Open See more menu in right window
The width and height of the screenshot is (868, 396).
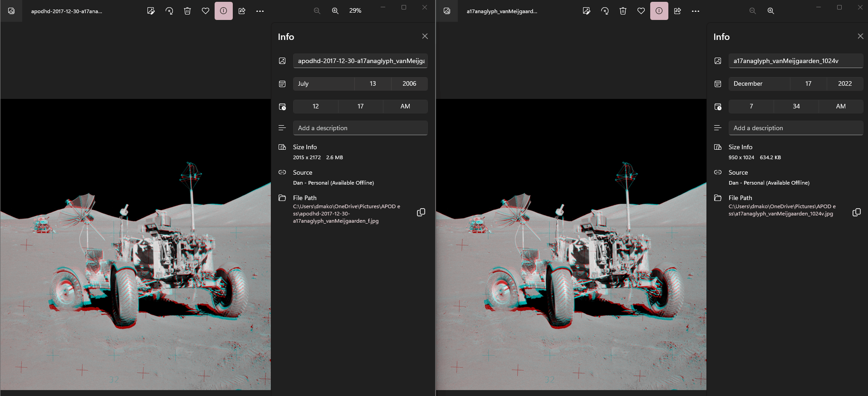696,11
